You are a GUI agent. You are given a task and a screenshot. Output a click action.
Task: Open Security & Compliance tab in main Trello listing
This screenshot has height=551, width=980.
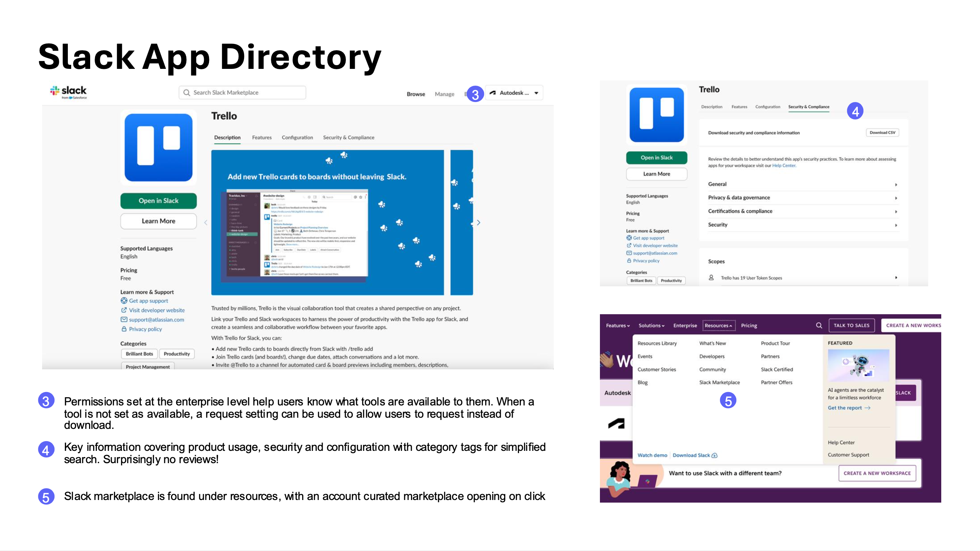[348, 137]
